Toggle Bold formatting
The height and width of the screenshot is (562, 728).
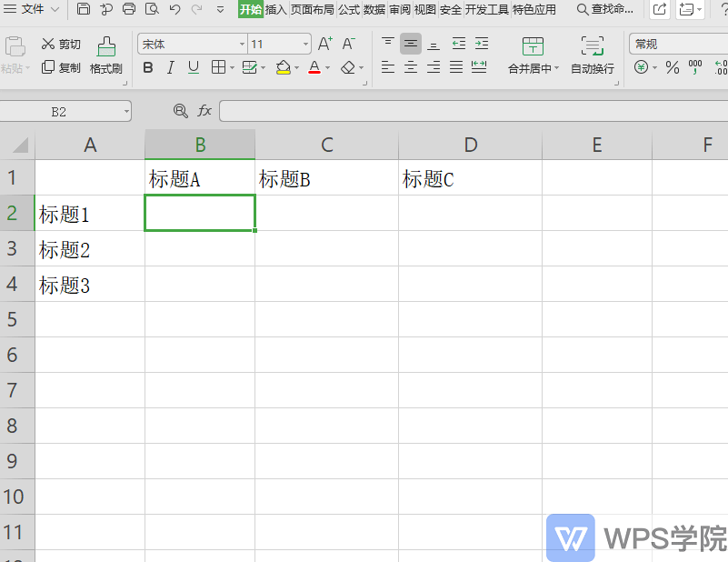point(148,68)
